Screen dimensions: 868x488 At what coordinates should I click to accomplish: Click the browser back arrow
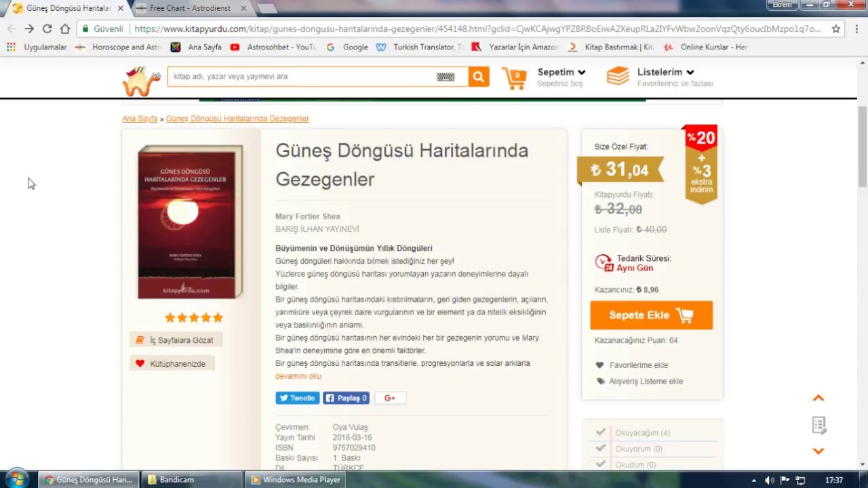pyautogui.click(x=12, y=28)
